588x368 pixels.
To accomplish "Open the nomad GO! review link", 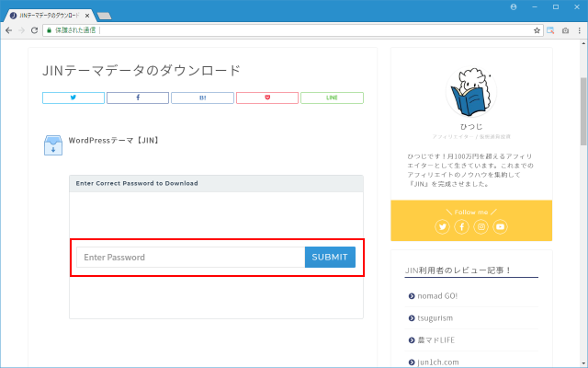I will pyautogui.click(x=437, y=296).
